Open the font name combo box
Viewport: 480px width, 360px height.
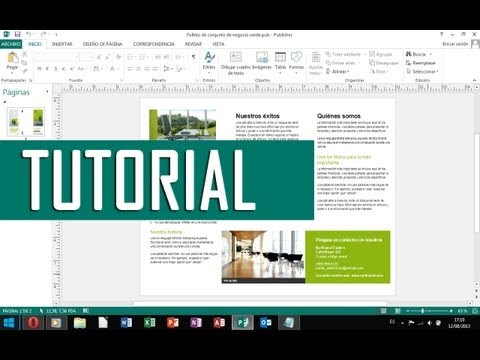(57, 57)
